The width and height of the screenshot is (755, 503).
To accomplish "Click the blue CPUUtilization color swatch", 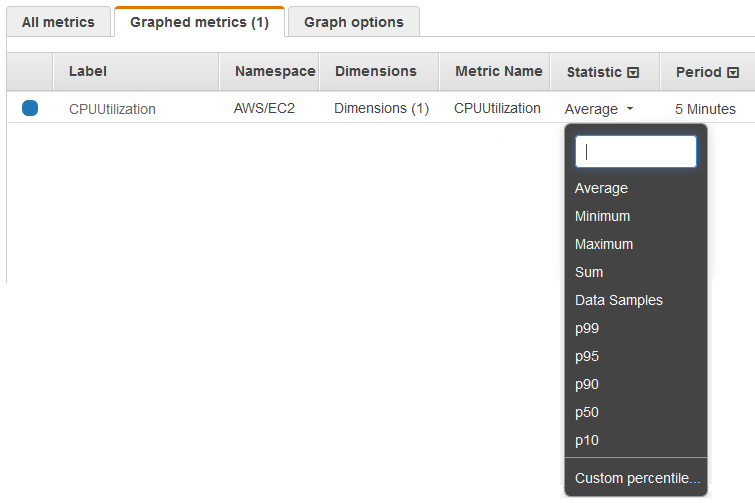I will pyautogui.click(x=30, y=108).
